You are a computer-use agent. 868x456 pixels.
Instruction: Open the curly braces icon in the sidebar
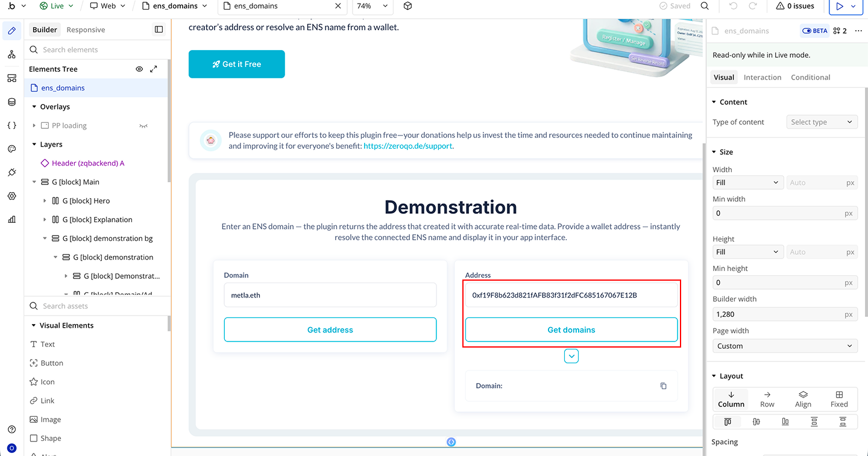[x=11, y=125]
